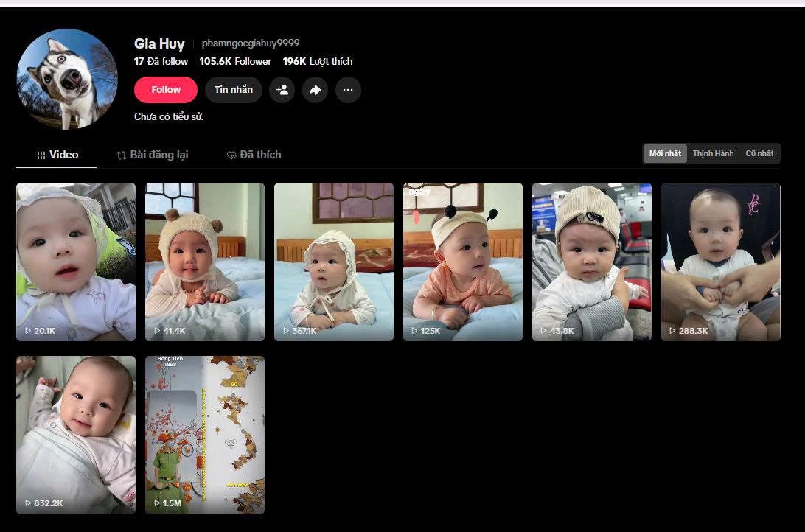
Task: Switch to Bài đăng lại tab
Action: [153, 155]
